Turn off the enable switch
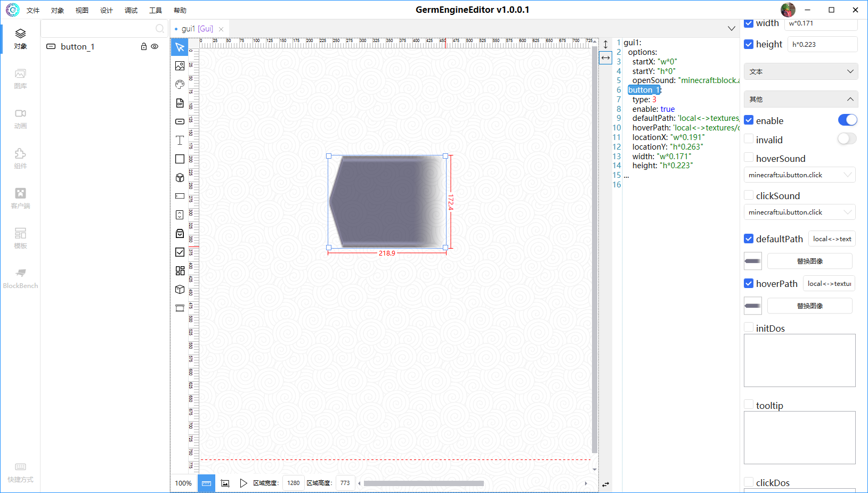The width and height of the screenshot is (868, 493). pos(847,120)
